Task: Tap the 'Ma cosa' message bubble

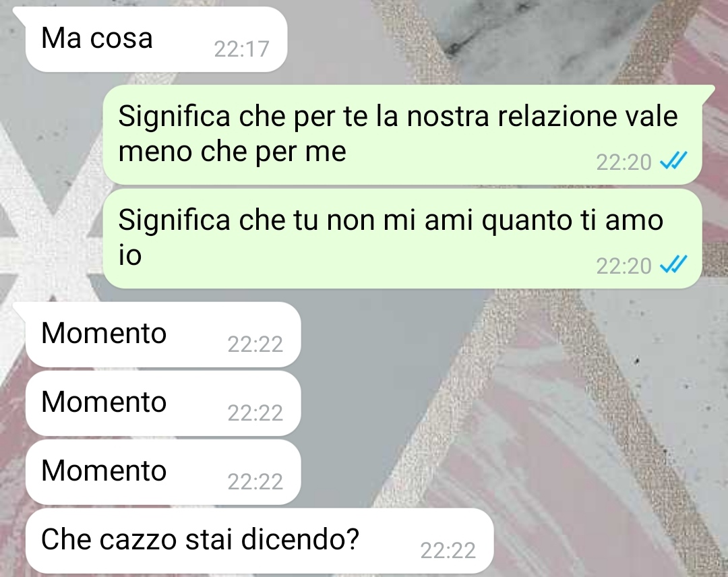Action: [x=156, y=40]
